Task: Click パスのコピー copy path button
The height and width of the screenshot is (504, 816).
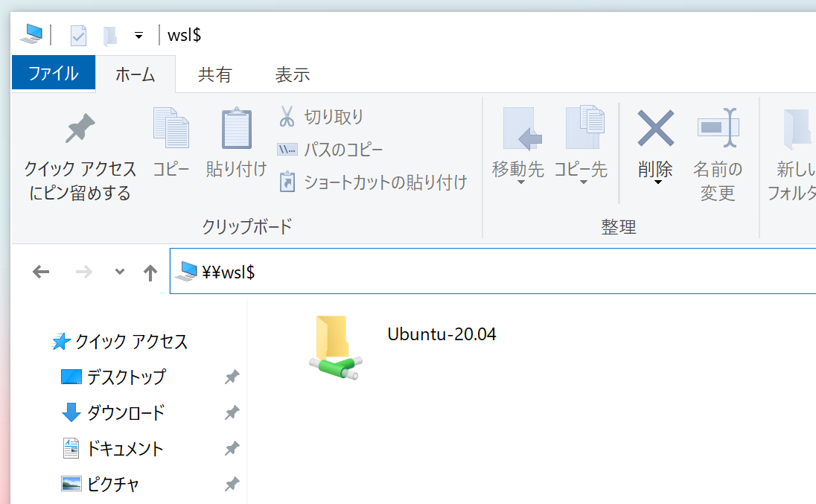Action: click(331, 150)
